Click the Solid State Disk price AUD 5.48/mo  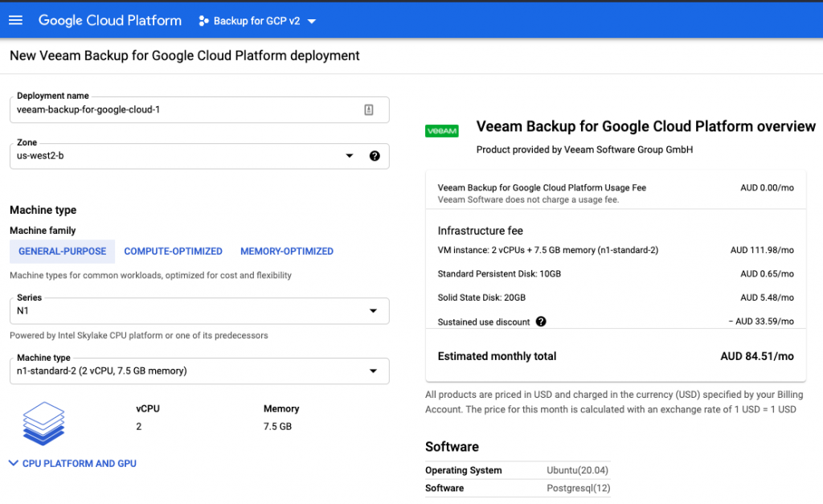pos(767,297)
